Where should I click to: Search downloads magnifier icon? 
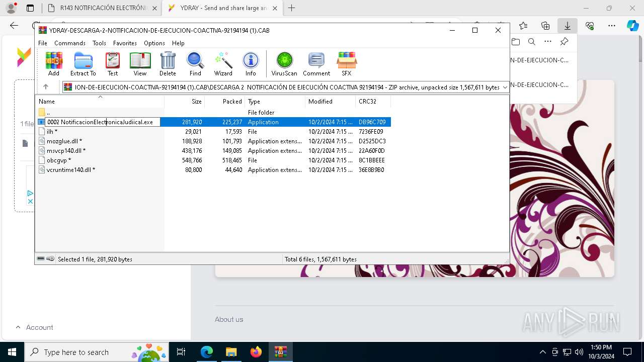[532, 42]
